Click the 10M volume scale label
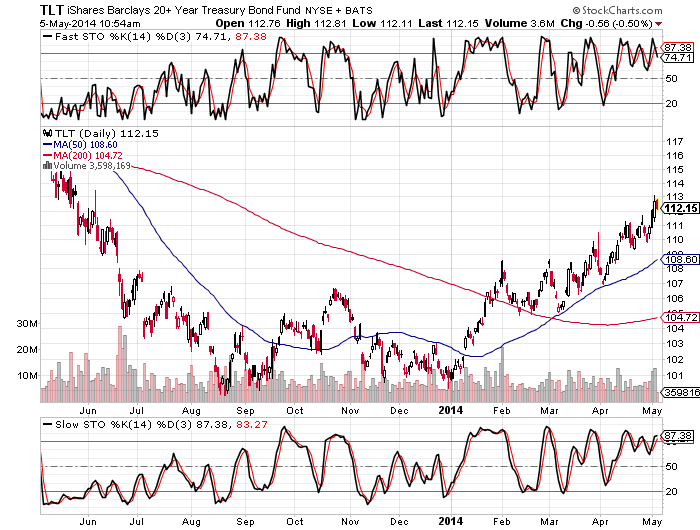This screenshot has height=530, width=700. coord(27,376)
